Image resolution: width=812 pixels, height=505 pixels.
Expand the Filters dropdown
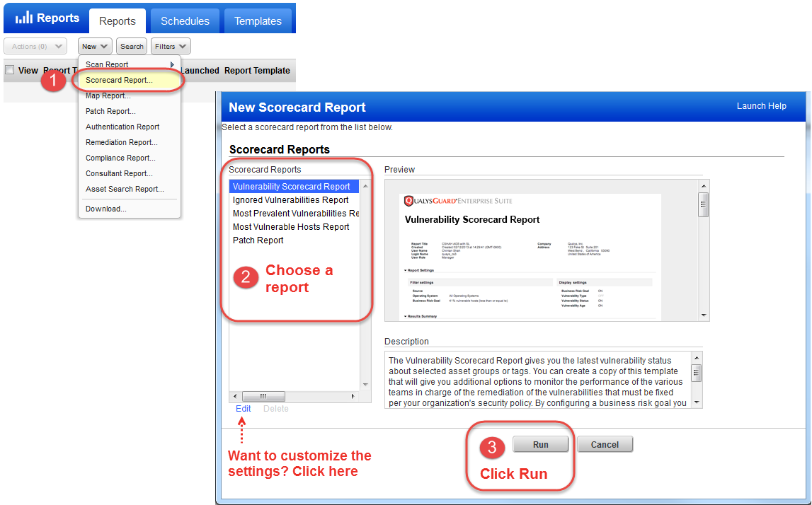[x=170, y=47]
